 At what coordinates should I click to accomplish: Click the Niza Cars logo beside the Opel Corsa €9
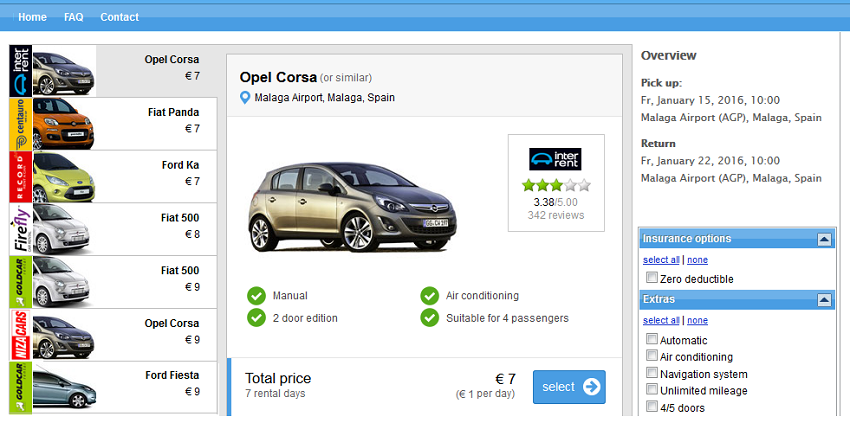click(21, 334)
